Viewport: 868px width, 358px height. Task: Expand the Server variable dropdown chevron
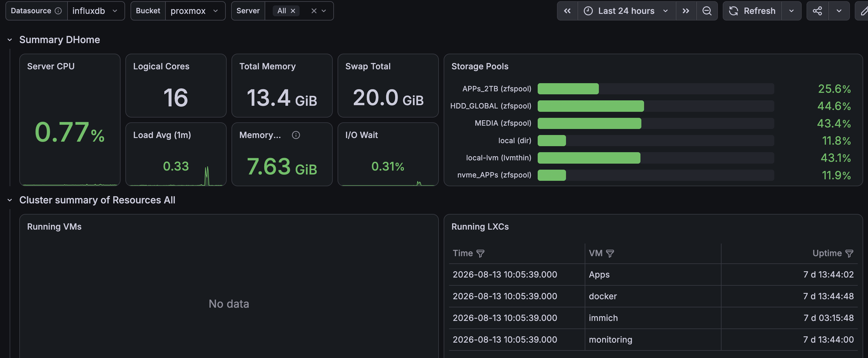[324, 11]
